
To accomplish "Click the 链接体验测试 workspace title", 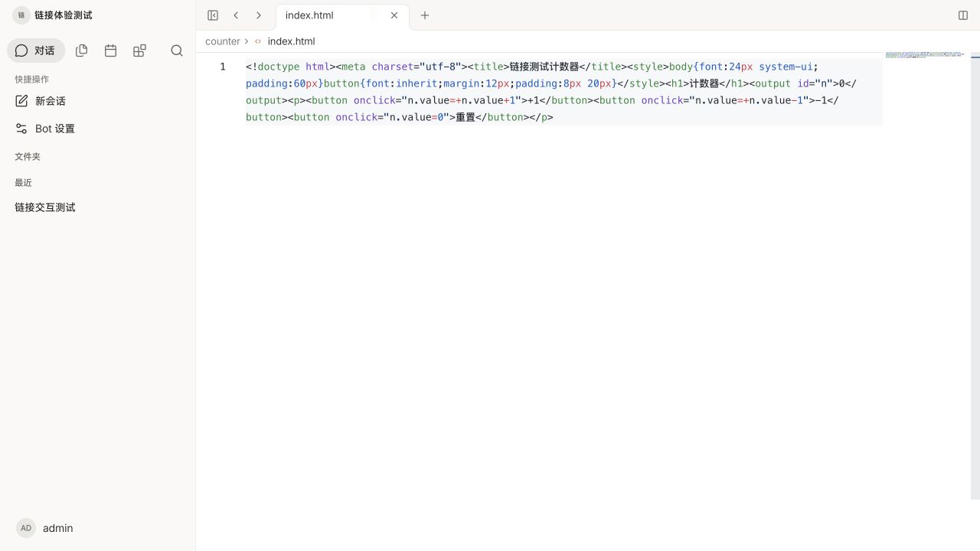I will click(64, 15).
